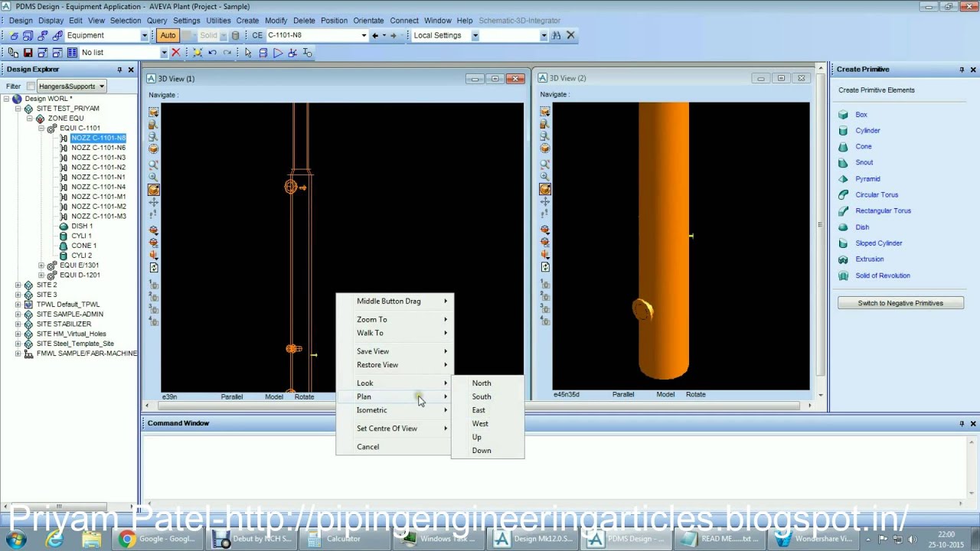The image size is (980, 551).
Task: Click Switch to Negative Primitives button
Action: click(900, 303)
